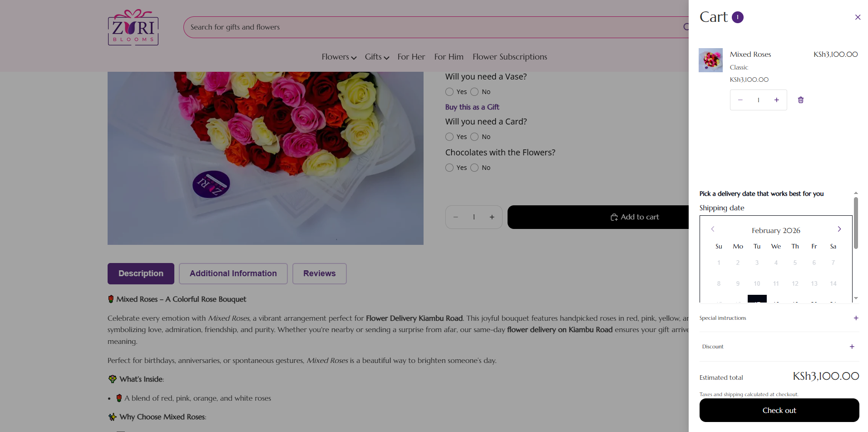Switch to the Additional Information tab
This screenshot has width=868, height=432.
tap(233, 273)
